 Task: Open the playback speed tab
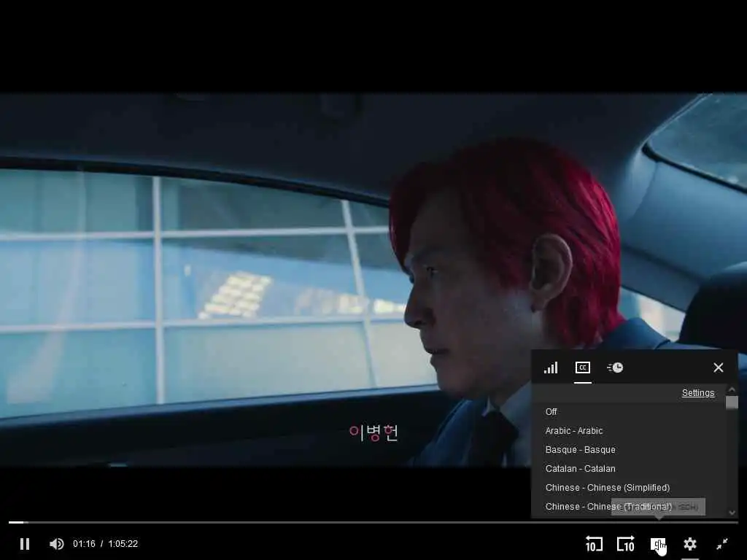[615, 367]
